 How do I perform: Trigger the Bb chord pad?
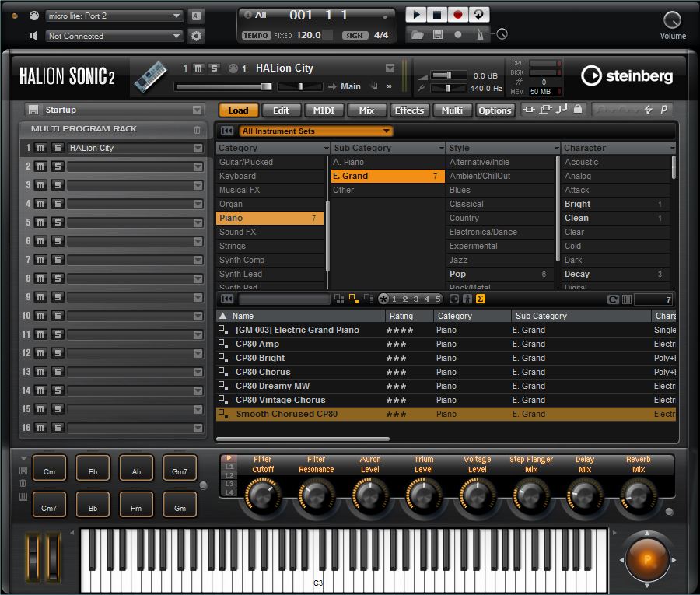click(x=93, y=504)
